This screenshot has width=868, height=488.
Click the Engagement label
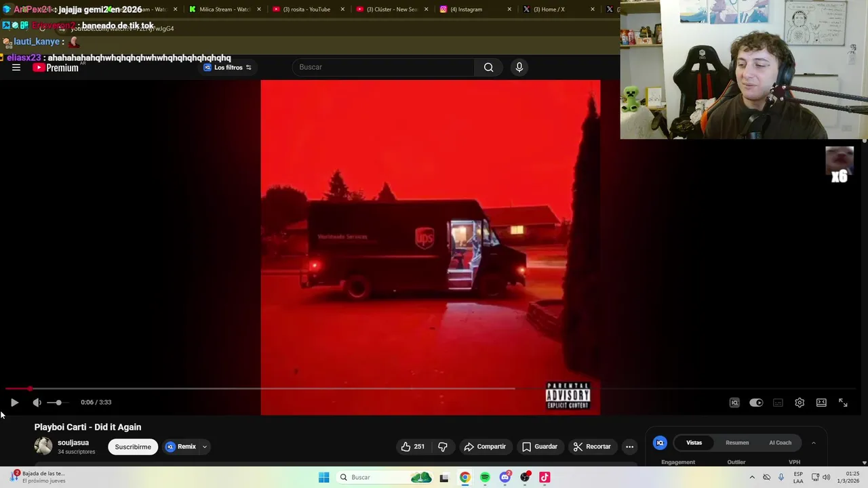click(678, 462)
